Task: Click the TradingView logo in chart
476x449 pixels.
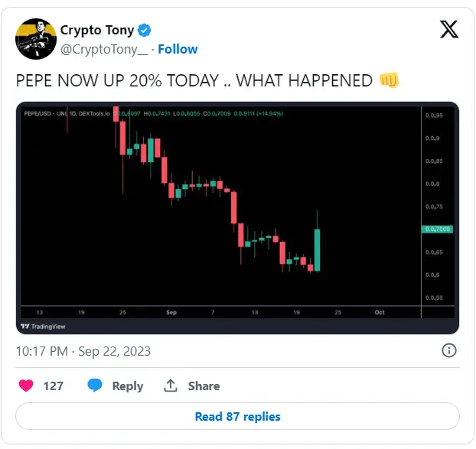Action: tap(43, 327)
